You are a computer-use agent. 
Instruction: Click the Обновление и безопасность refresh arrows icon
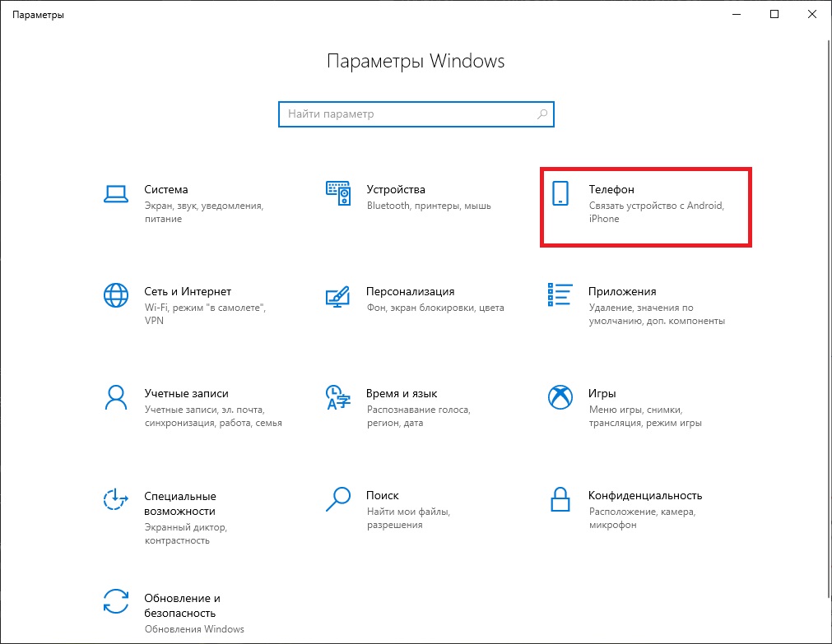pyautogui.click(x=116, y=601)
